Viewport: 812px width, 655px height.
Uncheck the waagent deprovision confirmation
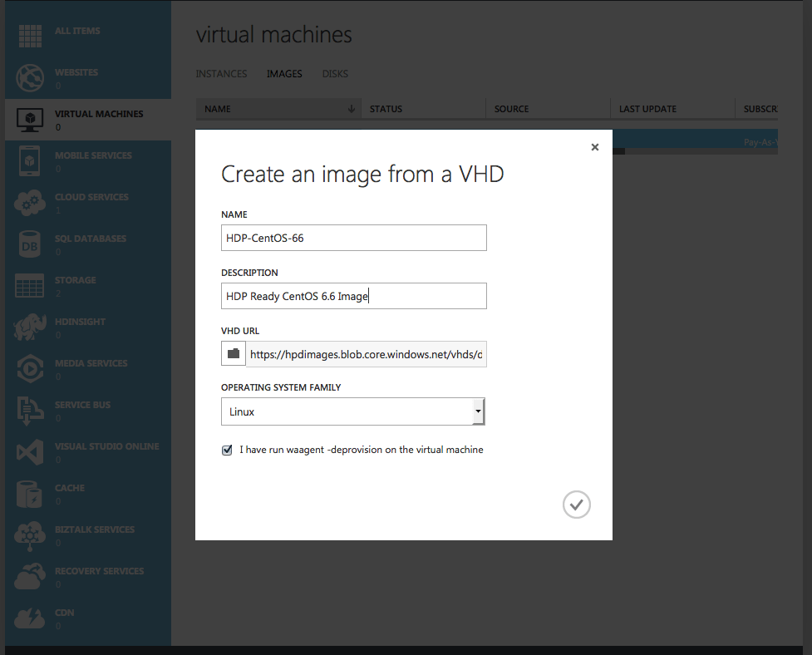click(x=226, y=450)
